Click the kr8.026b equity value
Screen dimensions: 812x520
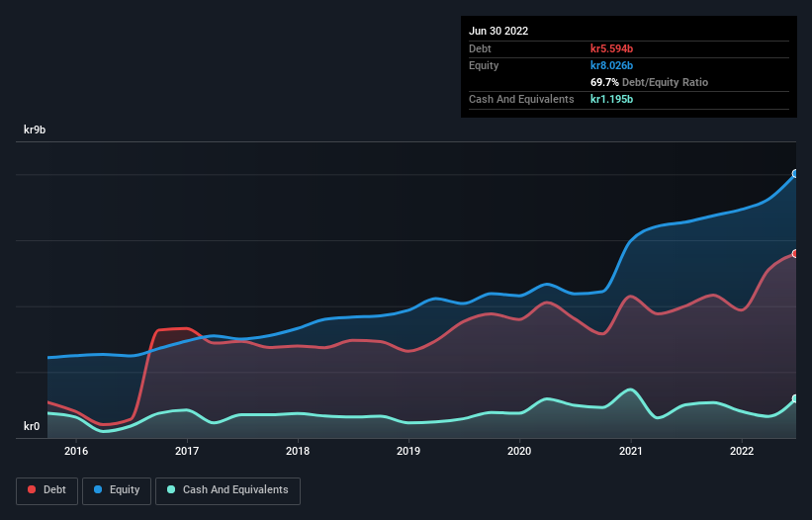611,65
